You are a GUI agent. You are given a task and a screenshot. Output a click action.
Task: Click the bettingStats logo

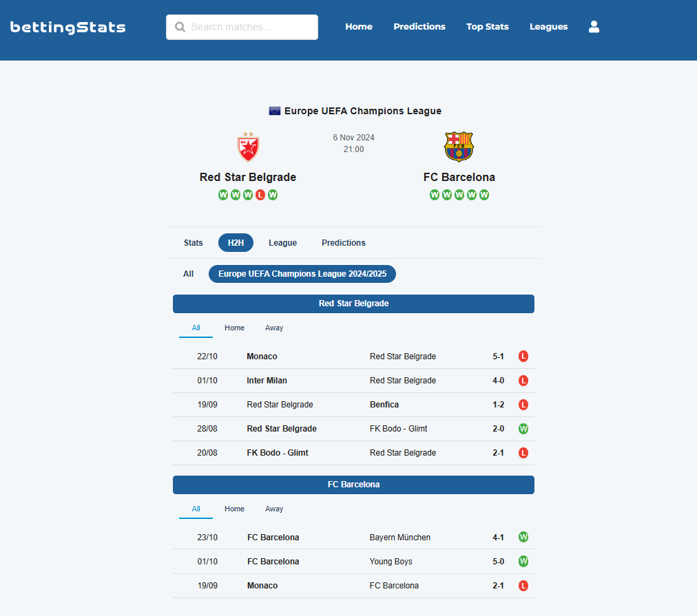click(x=67, y=28)
